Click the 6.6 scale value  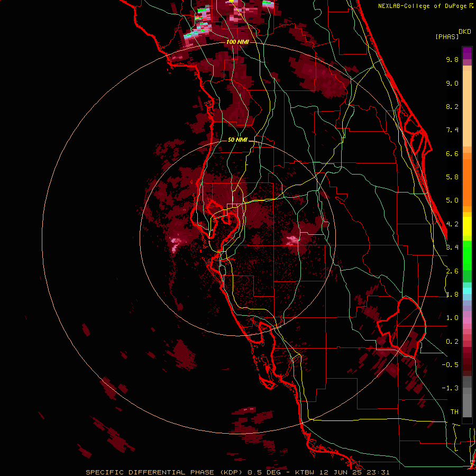pos(452,153)
